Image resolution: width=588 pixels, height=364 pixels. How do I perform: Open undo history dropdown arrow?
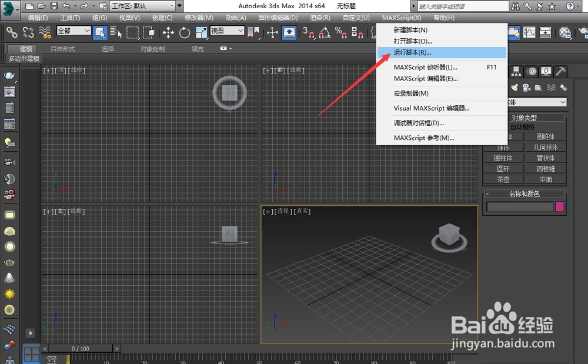point(75,6)
